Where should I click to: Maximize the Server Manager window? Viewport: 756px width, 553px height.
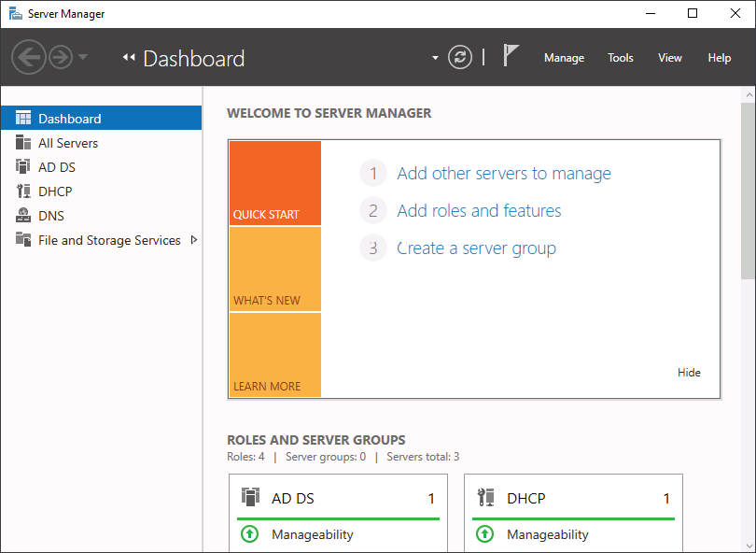point(693,13)
